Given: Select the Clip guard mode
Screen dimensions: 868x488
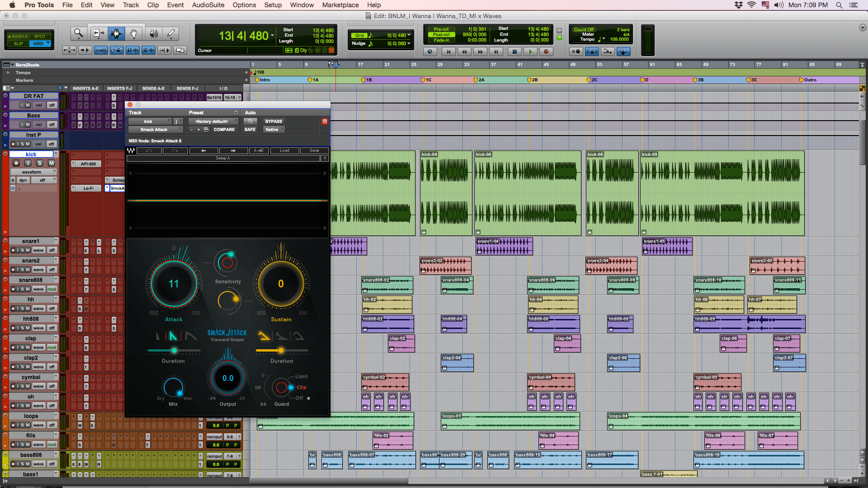Looking at the screenshot, I should (x=301, y=387).
